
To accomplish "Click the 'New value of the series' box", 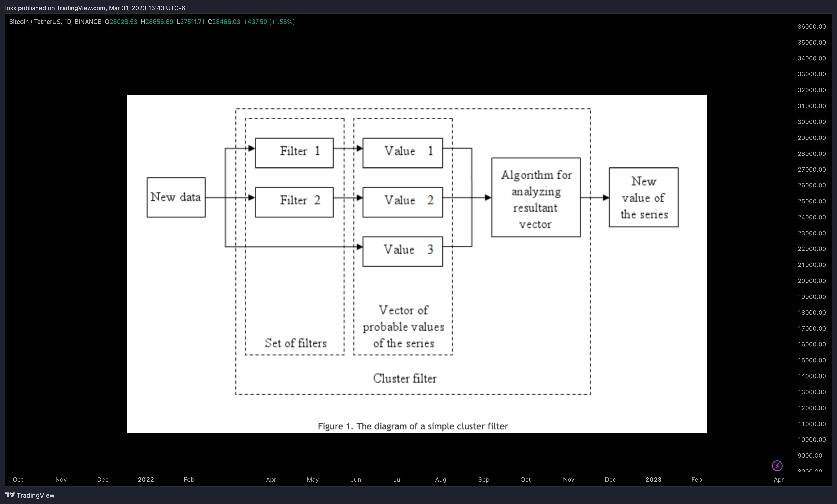I will click(x=644, y=197).
